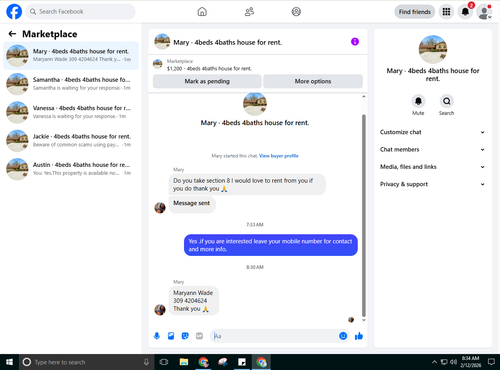Choose a GIF icon
The image size is (500, 370).
tap(199, 336)
